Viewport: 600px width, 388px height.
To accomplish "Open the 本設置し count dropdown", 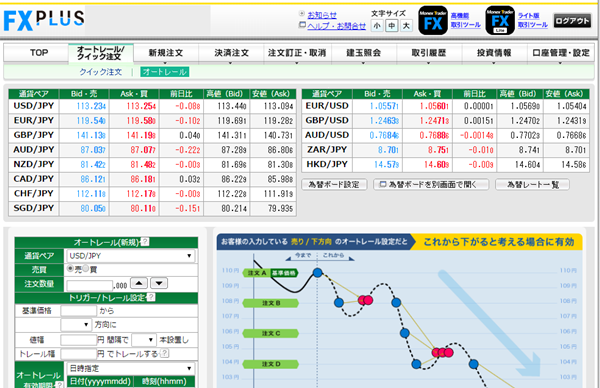I will [144, 340].
